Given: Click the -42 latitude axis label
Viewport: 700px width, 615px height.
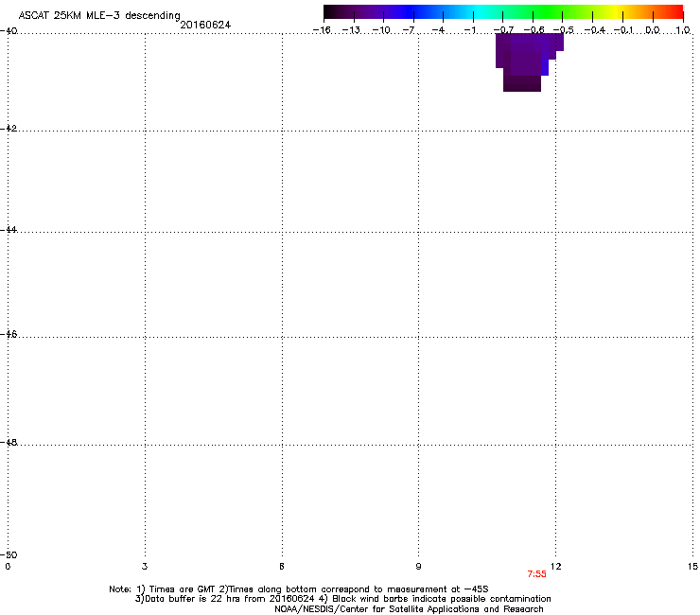Looking at the screenshot, I should click(x=9, y=128).
